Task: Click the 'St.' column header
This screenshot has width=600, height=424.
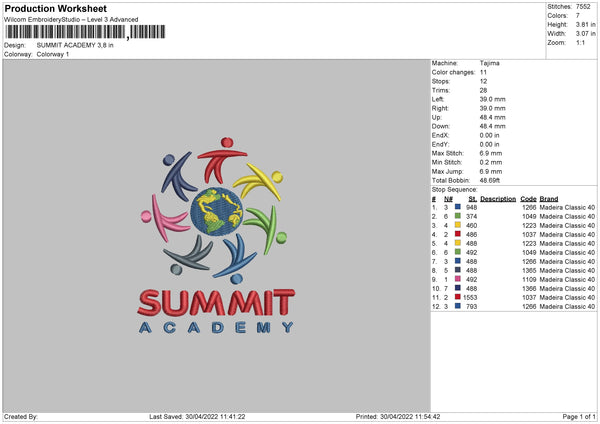Action: (473, 199)
